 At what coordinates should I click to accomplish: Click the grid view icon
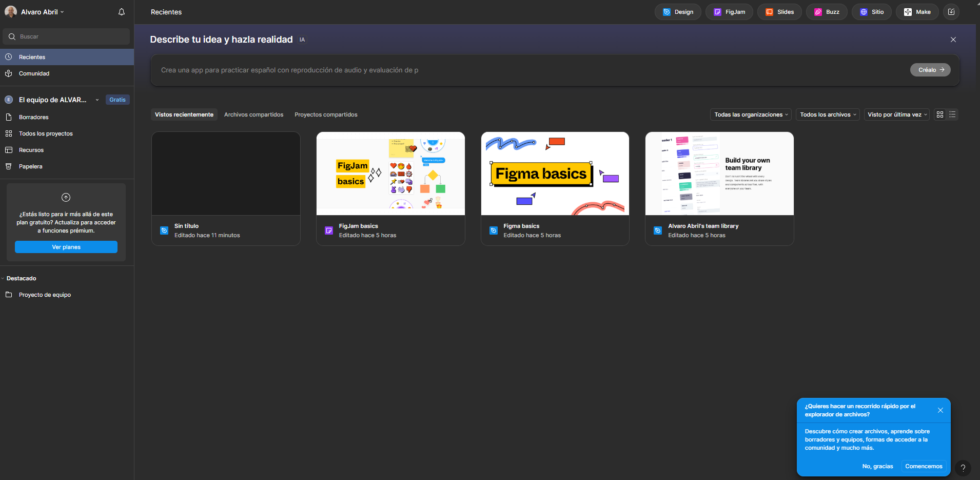point(940,114)
